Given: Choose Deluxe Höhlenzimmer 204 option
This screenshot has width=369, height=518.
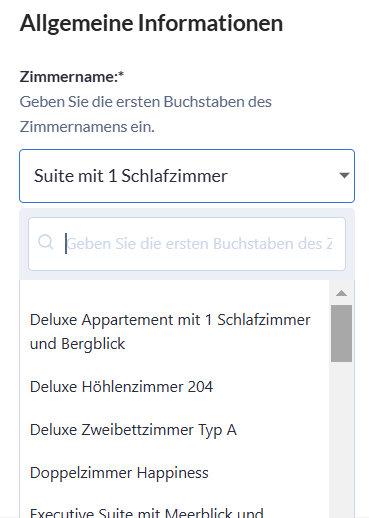Looking at the screenshot, I should click(x=174, y=387).
